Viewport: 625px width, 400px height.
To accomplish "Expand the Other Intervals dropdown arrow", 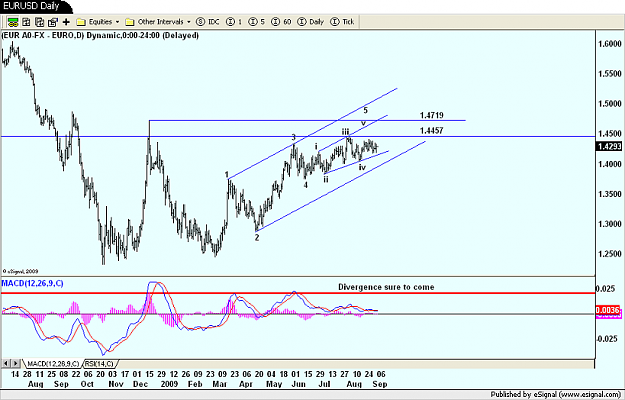I will (x=189, y=22).
